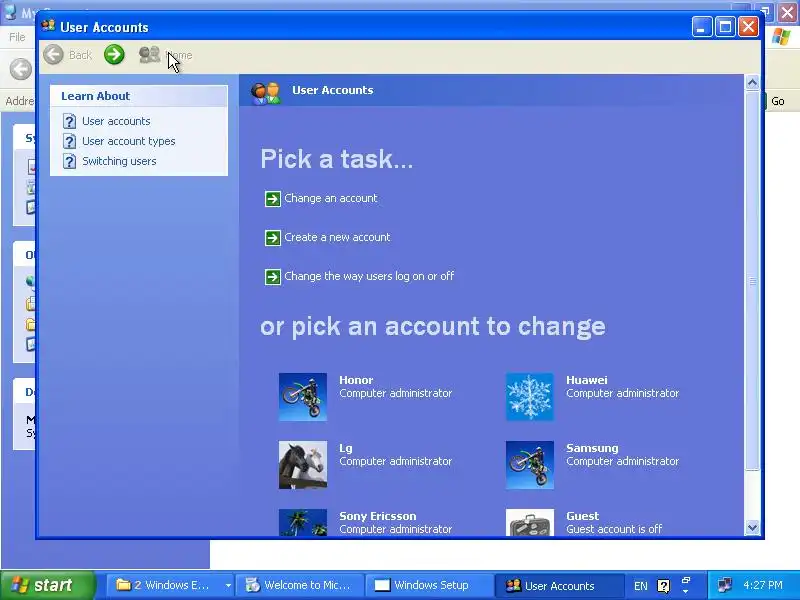
Task: Click the 'Guest' account name
Action: click(583, 516)
